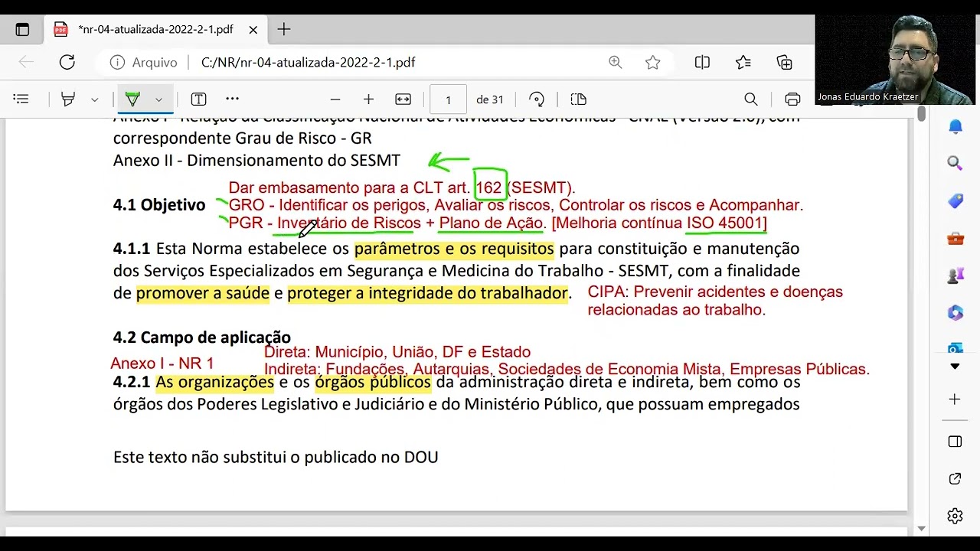Open Outlook in the sidebar
This screenshot has height=551, width=980.
[955, 347]
